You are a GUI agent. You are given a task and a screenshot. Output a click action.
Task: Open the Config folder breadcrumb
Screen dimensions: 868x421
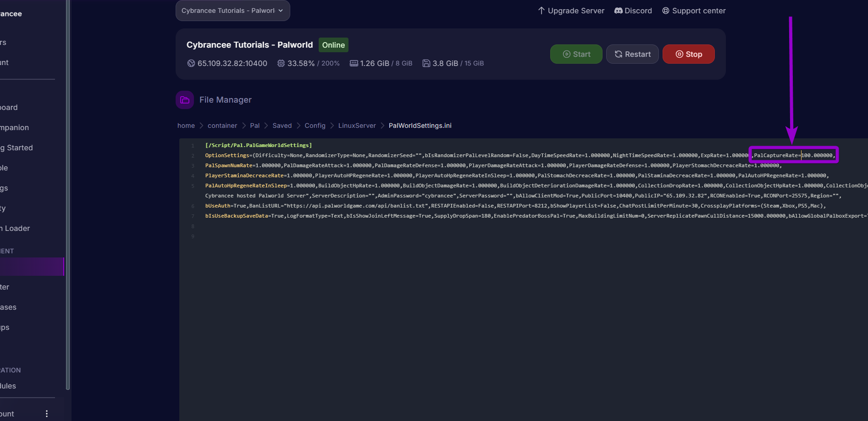coord(315,126)
